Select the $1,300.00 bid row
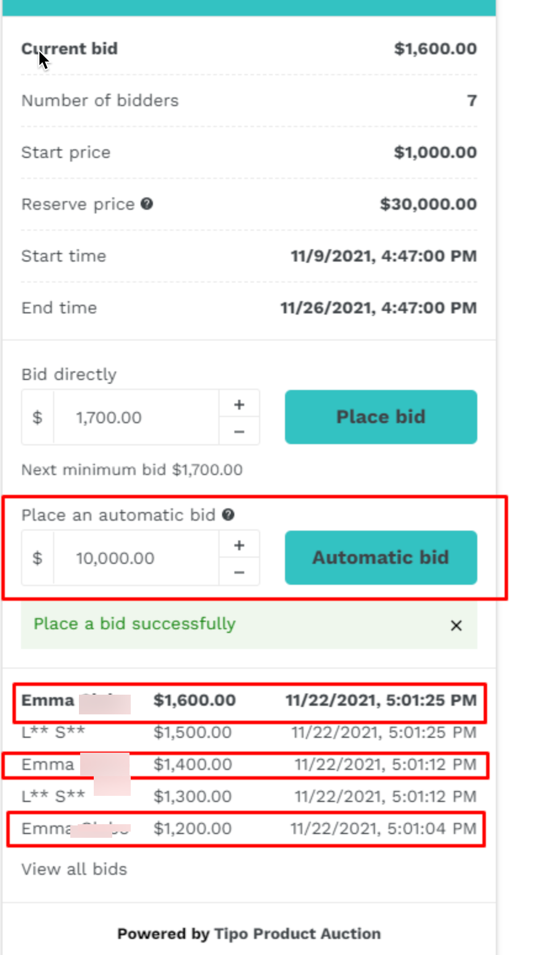 coord(249,796)
